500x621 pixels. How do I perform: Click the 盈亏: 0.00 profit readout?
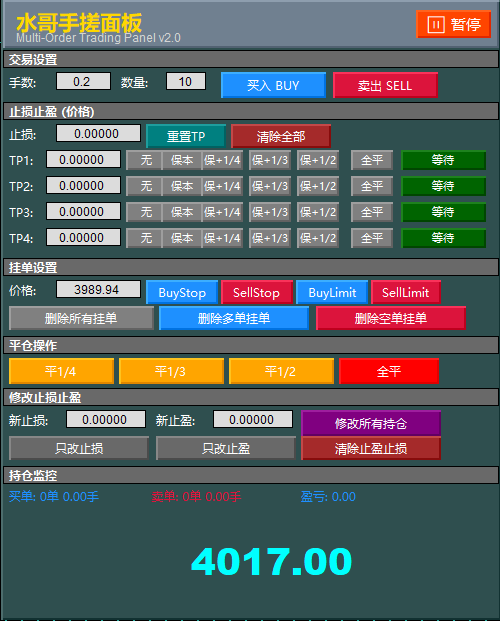tap(328, 497)
